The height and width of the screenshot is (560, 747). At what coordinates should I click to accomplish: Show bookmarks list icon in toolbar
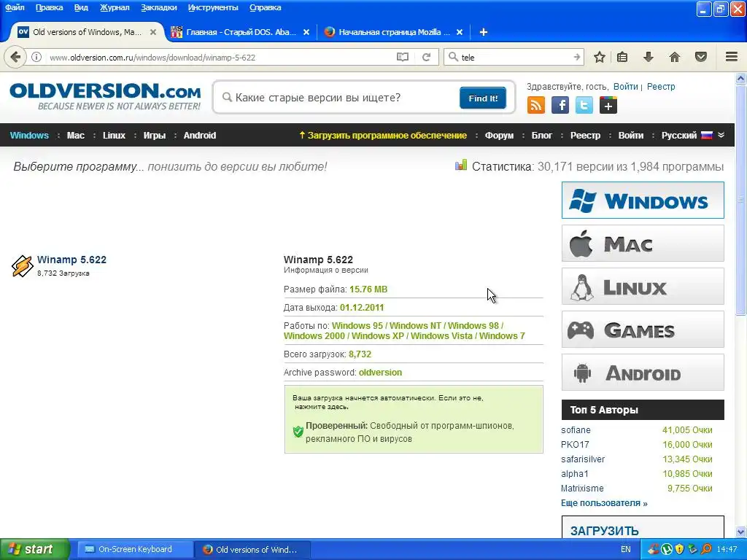622,57
